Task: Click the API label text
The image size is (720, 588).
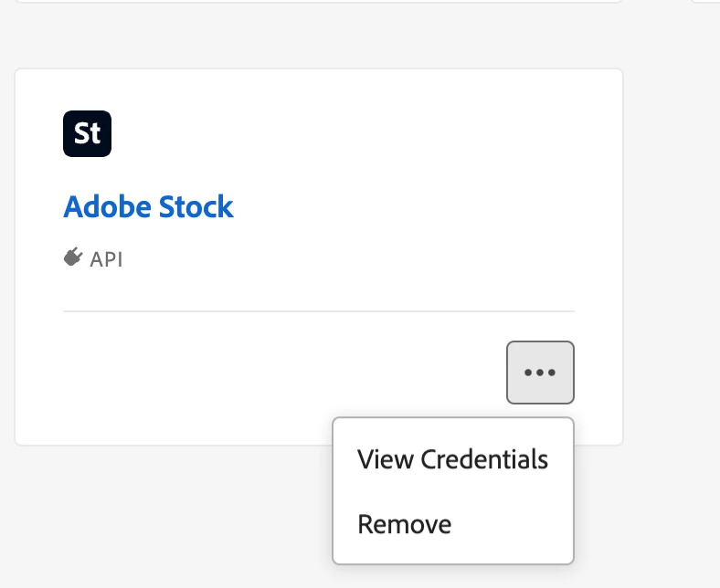Action: point(106,259)
